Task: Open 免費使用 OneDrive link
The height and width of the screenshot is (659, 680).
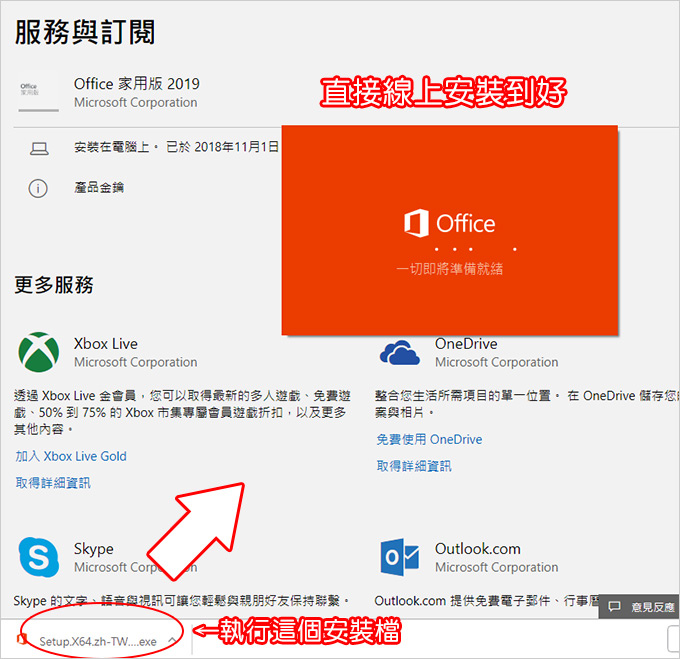Action: (429, 439)
